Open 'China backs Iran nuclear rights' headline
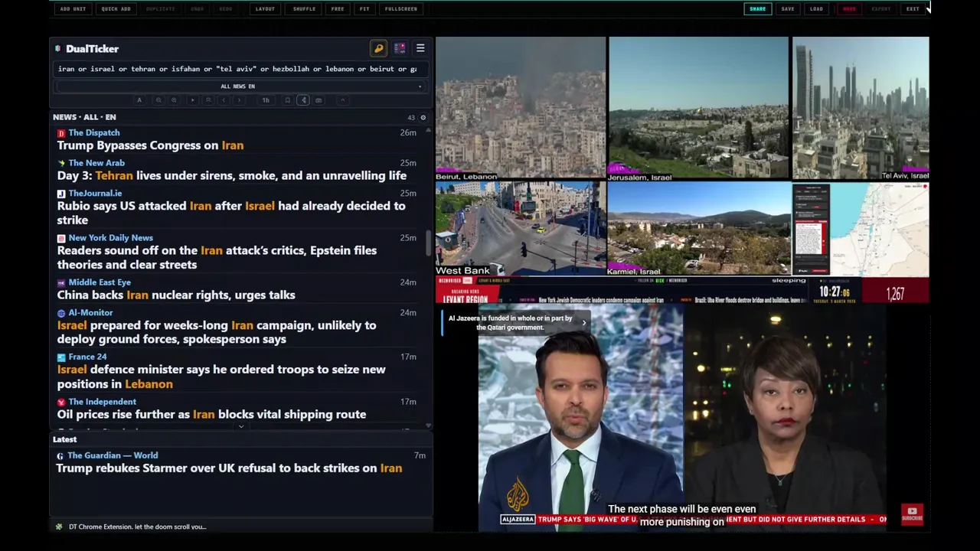The image size is (980, 551). pos(176,295)
